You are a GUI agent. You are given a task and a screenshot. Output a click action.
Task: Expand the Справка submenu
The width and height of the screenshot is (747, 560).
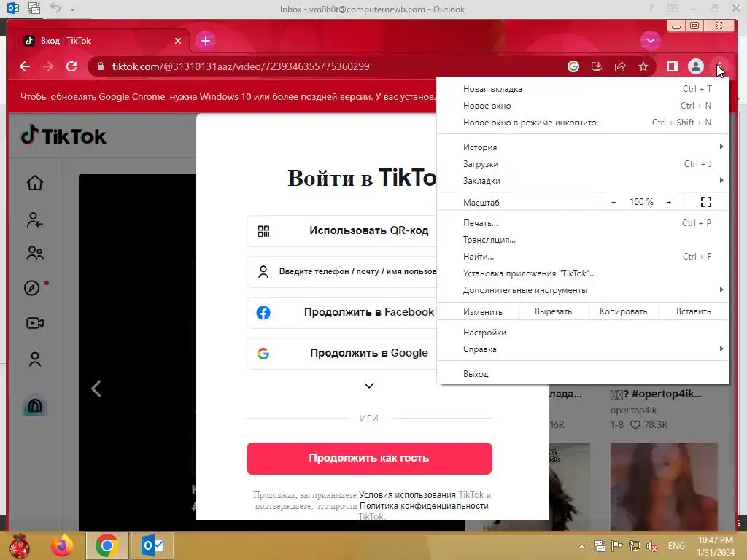point(583,349)
